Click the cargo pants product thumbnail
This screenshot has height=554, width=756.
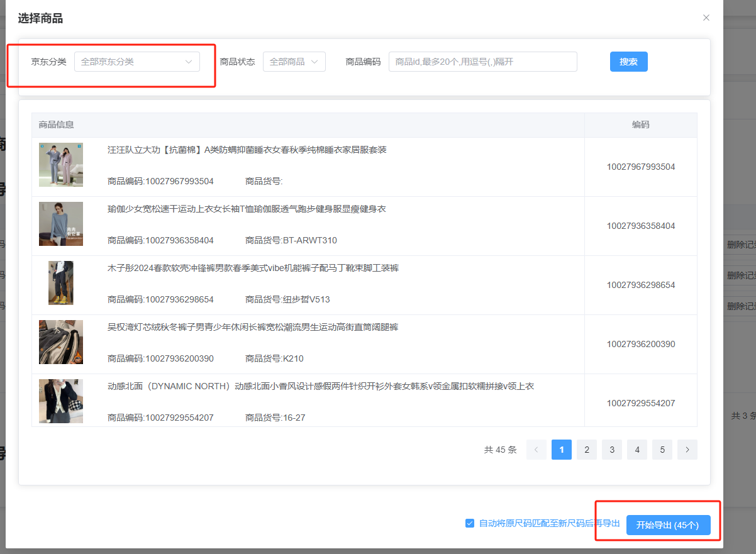click(61, 283)
